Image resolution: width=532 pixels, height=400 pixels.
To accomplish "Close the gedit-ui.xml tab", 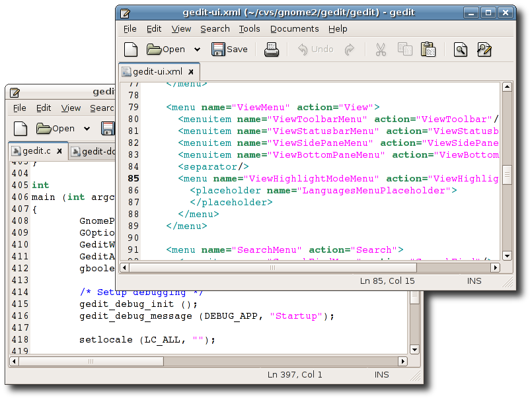I will point(191,72).
